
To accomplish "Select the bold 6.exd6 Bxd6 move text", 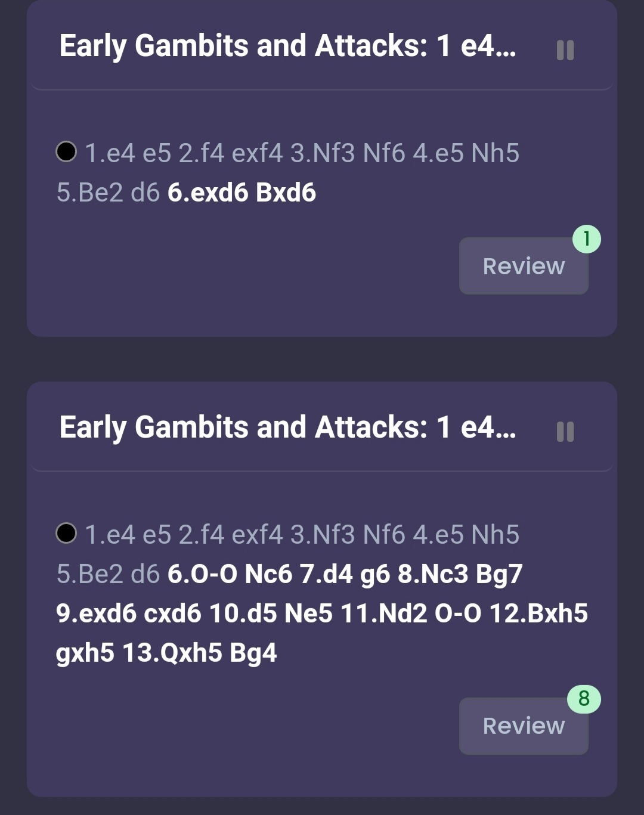I will pyautogui.click(x=241, y=193).
